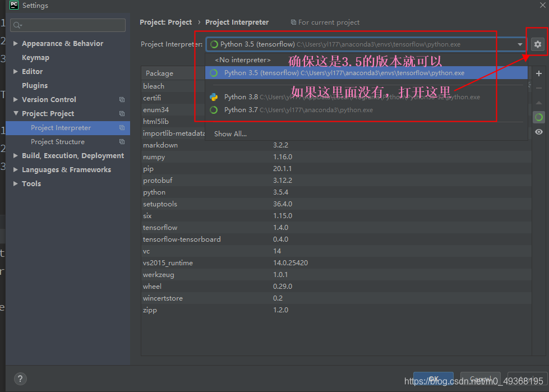Screen dimensions: 549x392
Task: Select Project Structure in the tree
Action: 68,142
